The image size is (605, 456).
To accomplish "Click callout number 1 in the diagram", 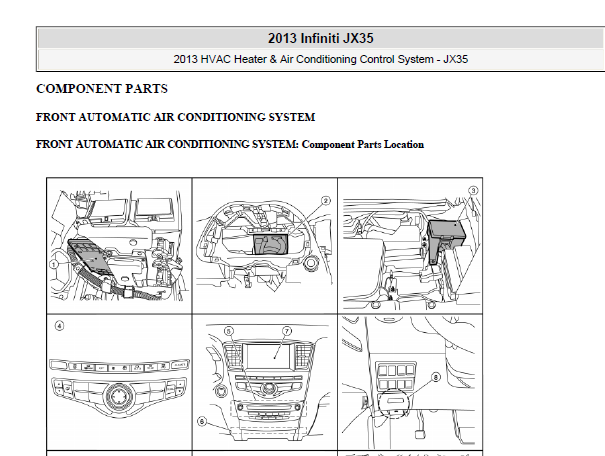I will pos(54,265).
